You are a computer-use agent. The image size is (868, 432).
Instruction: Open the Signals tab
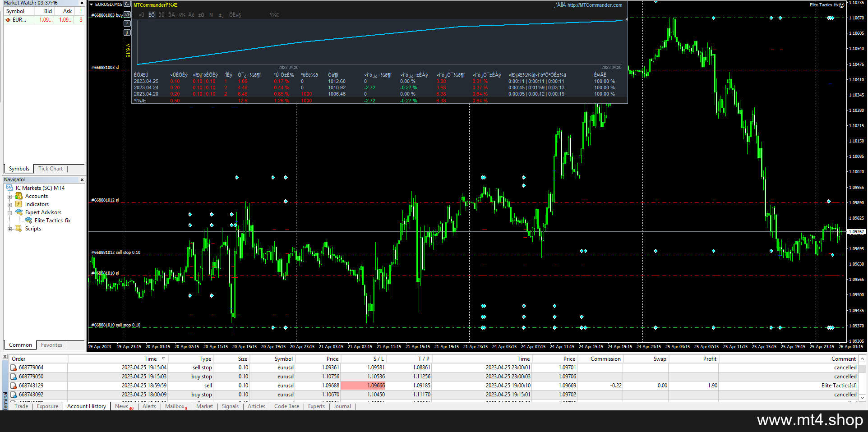230,406
